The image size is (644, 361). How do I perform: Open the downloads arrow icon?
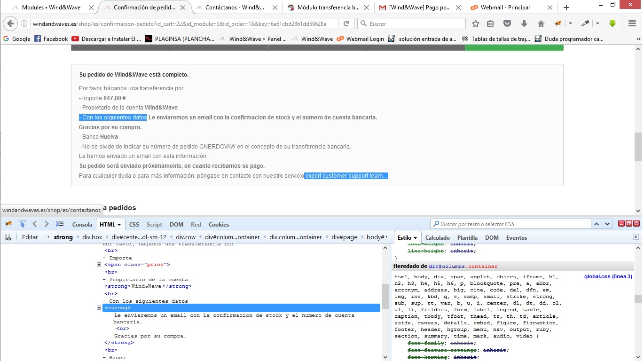pyautogui.click(x=524, y=24)
